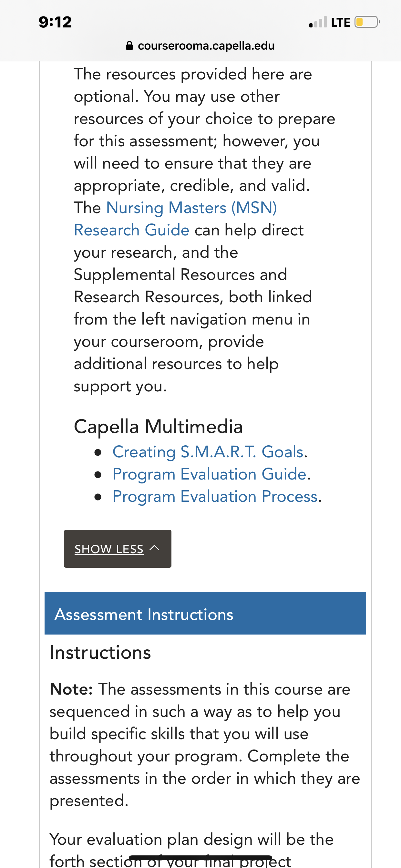Screen dimensions: 401x868
Task: Open the Research Guide link text
Action: [131, 230]
